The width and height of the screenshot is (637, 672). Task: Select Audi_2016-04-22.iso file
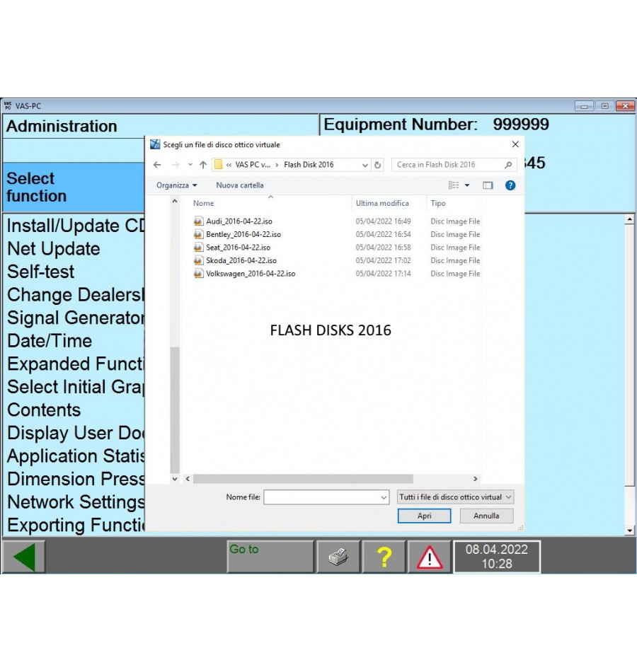[x=239, y=221]
